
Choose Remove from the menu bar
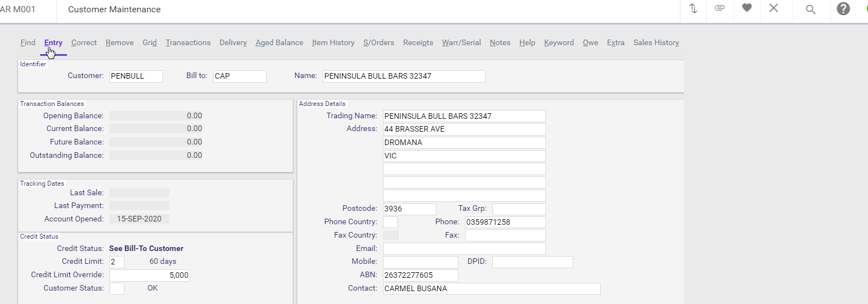click(119, 42)
